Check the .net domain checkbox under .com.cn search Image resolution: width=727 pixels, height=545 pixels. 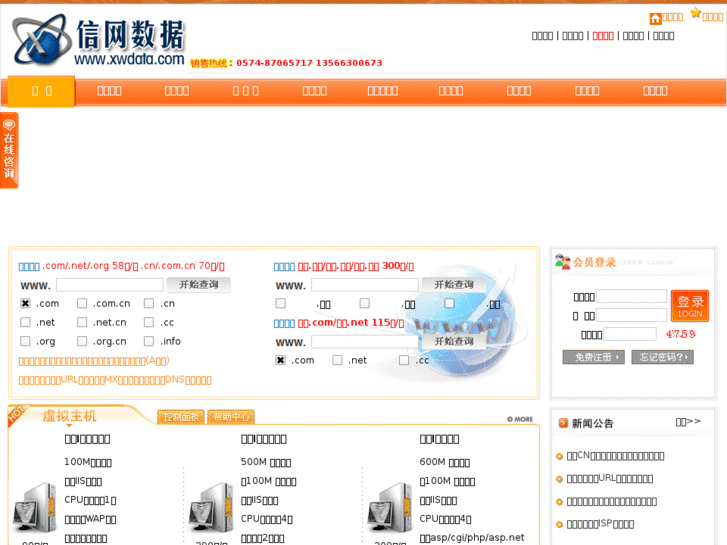click(25, 322)
